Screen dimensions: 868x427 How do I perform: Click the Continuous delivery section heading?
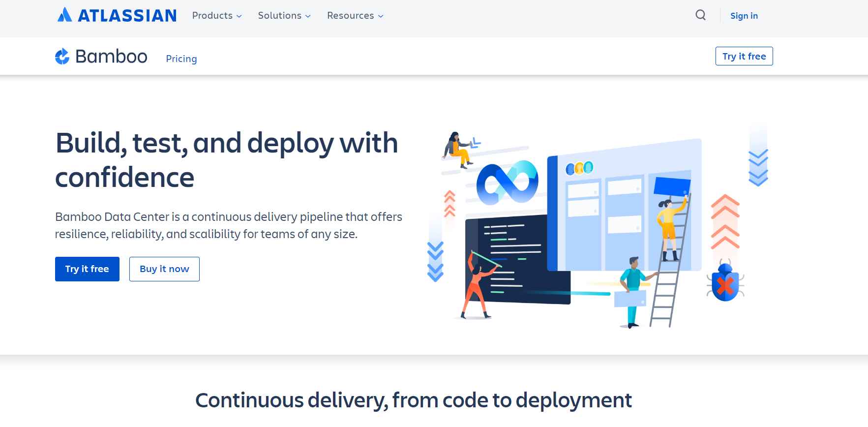[x=414, y=400]
